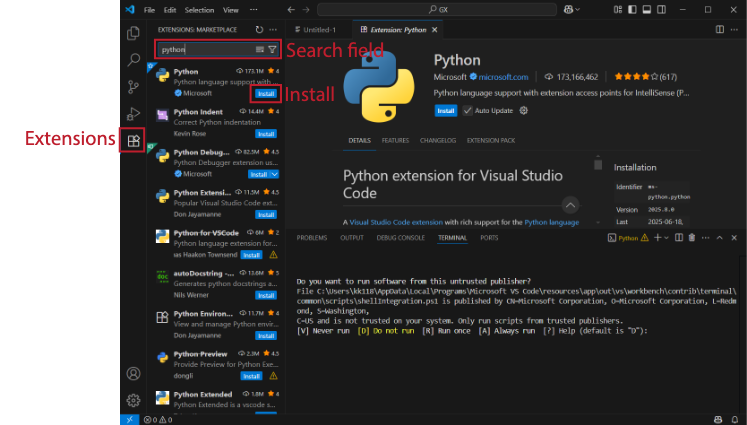Screen dimensions: 747x425
Task: Open the overflow menu with ellipsis
Action: click(x=253, y=10)
